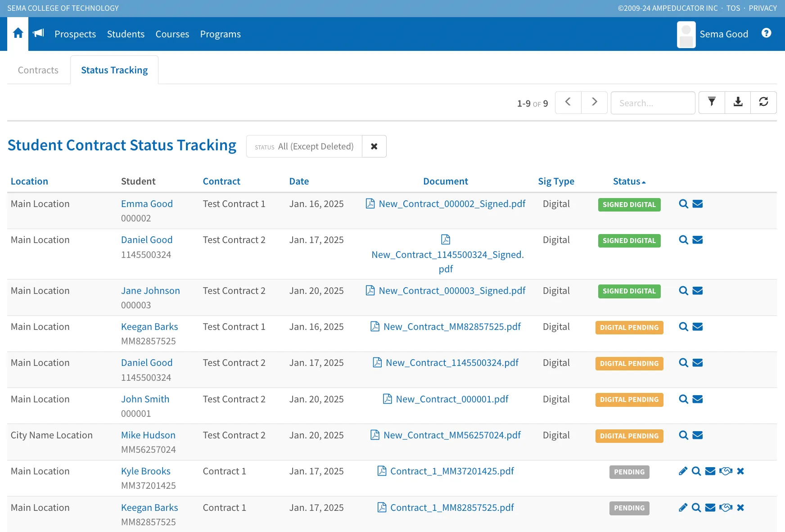This screenshot has width=785, height=532.
Task: View Mike Hudson's contract with magnifier icon
Action: pos(683,435)
